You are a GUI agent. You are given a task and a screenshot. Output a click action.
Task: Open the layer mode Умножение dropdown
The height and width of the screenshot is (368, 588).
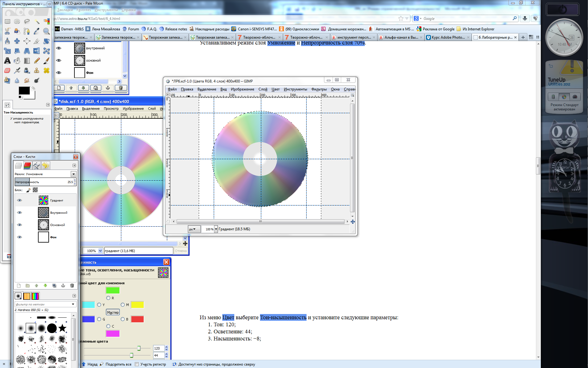[73, 174]
